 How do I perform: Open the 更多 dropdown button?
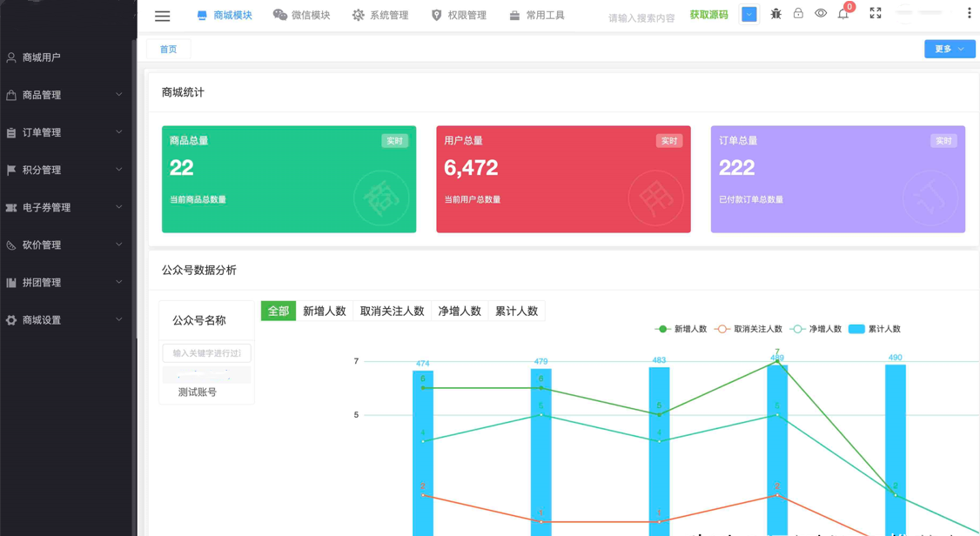click(x=950, y=49)
